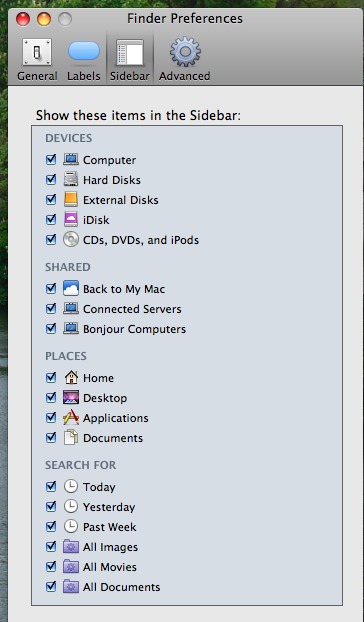Screen dimensions: 364x622
Task: Click the Yesterday clock icon
Action: coord(71,507)
